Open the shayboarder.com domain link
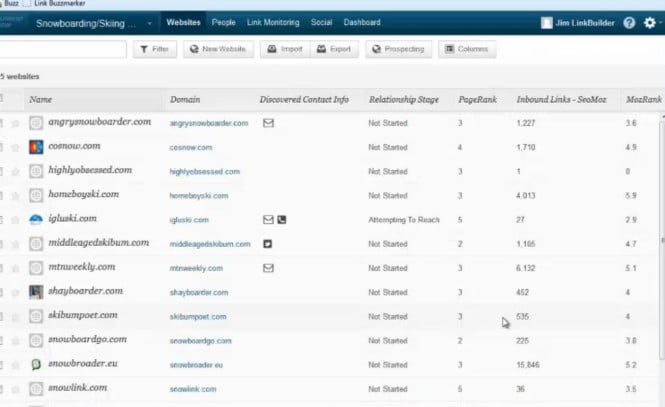Image resolution: width=665 pixels, height=407 pixels. click(x=198, y=292)
